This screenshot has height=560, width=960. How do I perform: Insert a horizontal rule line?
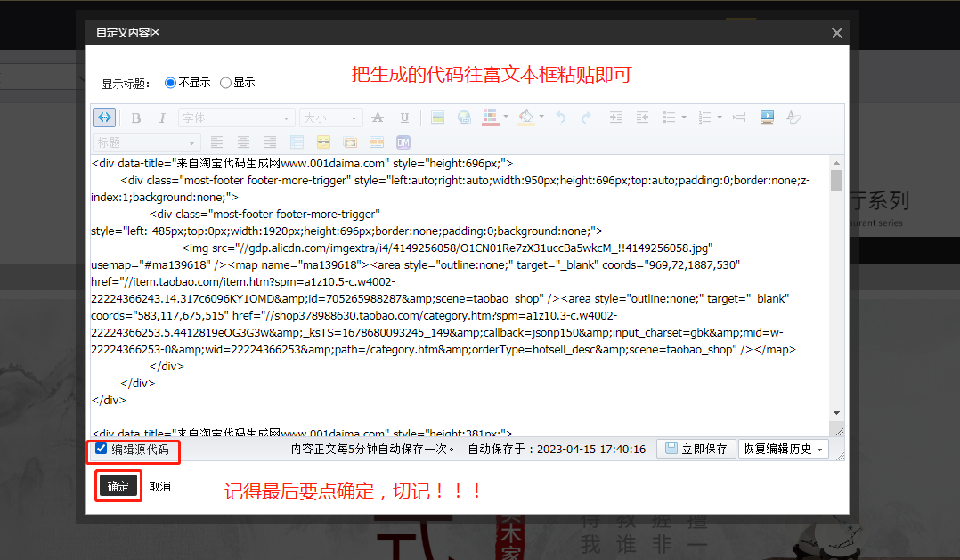tap(739, 118)
